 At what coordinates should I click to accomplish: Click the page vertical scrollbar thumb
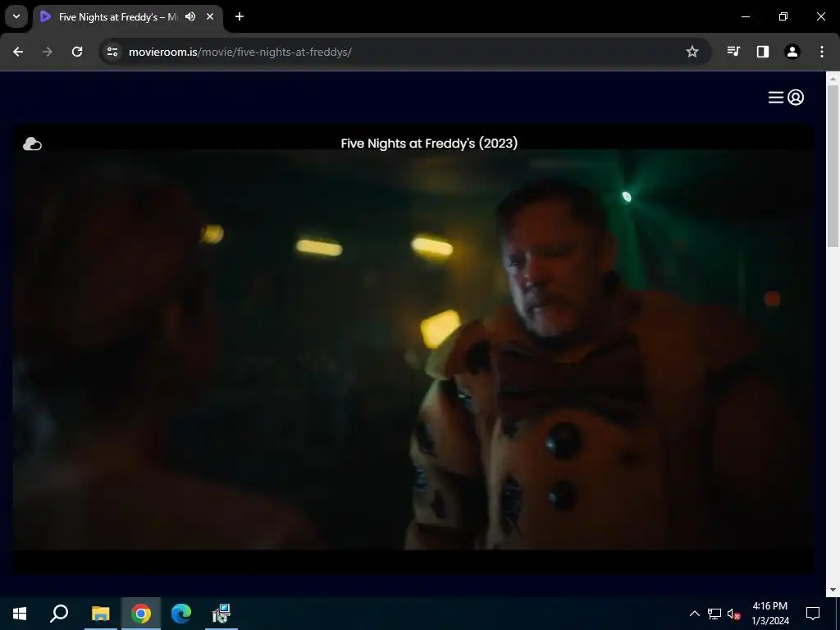(833, 166)
